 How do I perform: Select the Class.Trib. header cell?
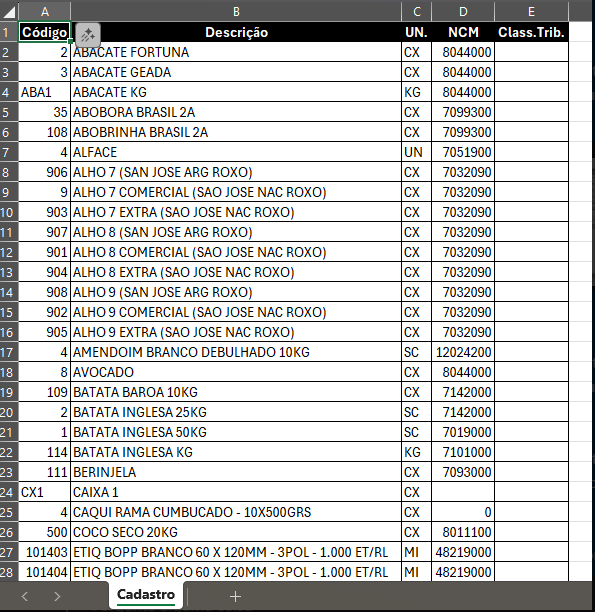pos(531,32)
